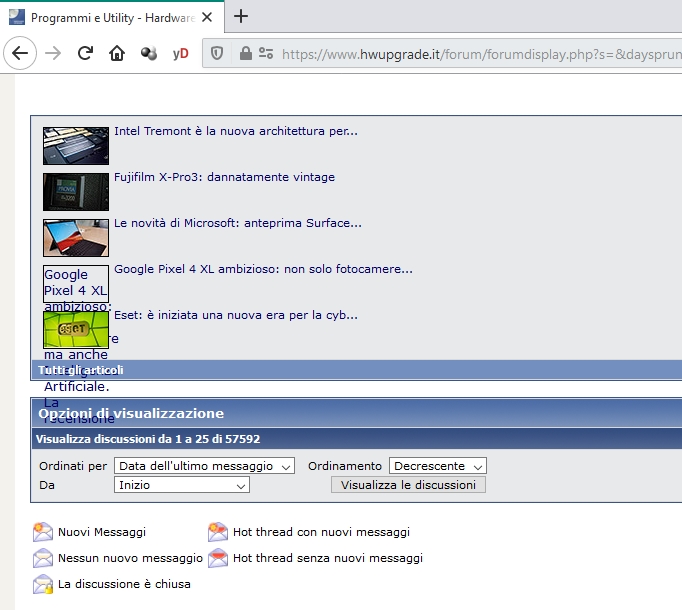682x610 pixels.
Task: Go back with the browser back arrow
Action: tap(20, 54)
